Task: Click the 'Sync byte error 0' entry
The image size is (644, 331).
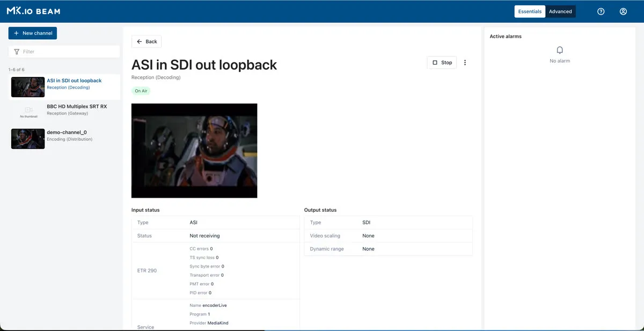Action: click(x=207, y=266)
